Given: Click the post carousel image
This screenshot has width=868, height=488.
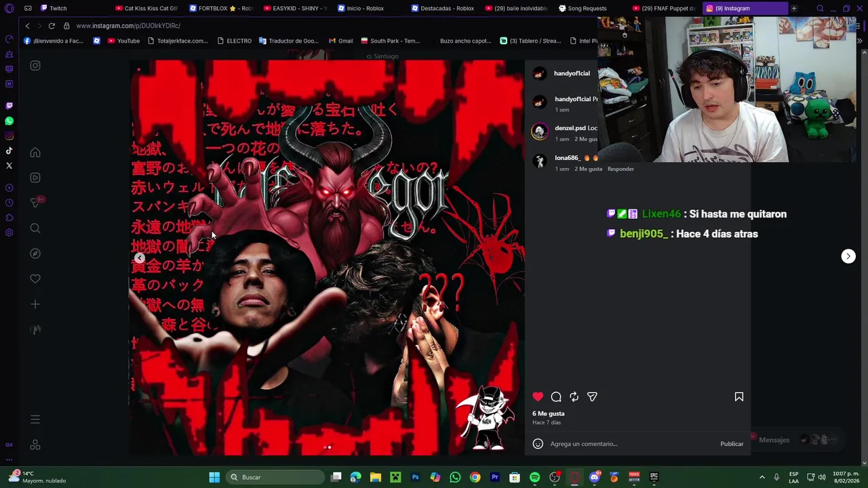Looking at the screenshot, I should [x=327, y=258].
